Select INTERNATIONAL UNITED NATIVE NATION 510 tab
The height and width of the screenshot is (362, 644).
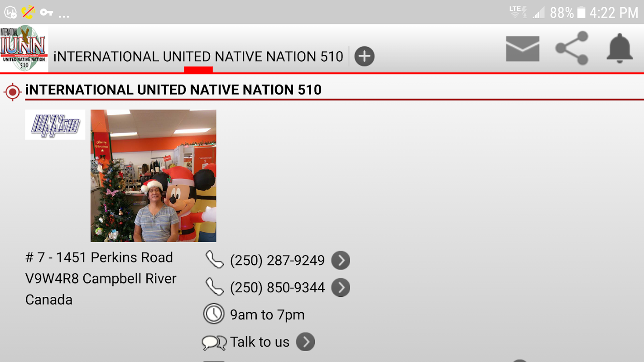tap(198, 57)
